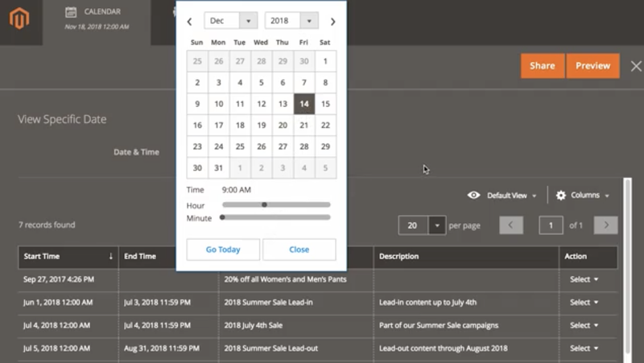Go to next month in datepicker
The width and height of the screenshot is (644, 363).
click(333, 22)
